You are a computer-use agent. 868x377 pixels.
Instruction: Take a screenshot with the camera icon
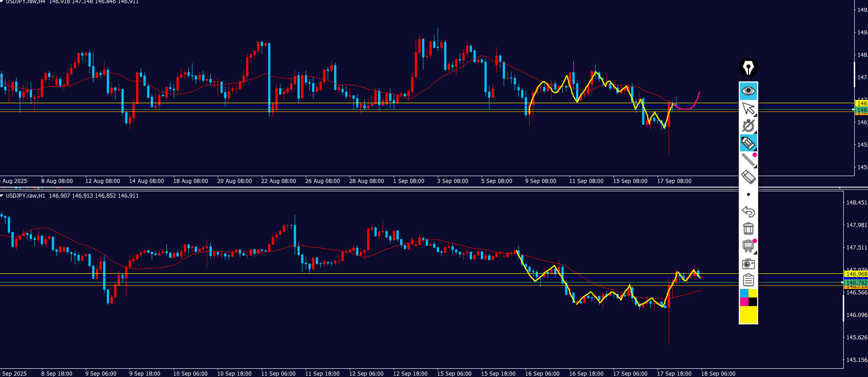(x=748, y=263)
